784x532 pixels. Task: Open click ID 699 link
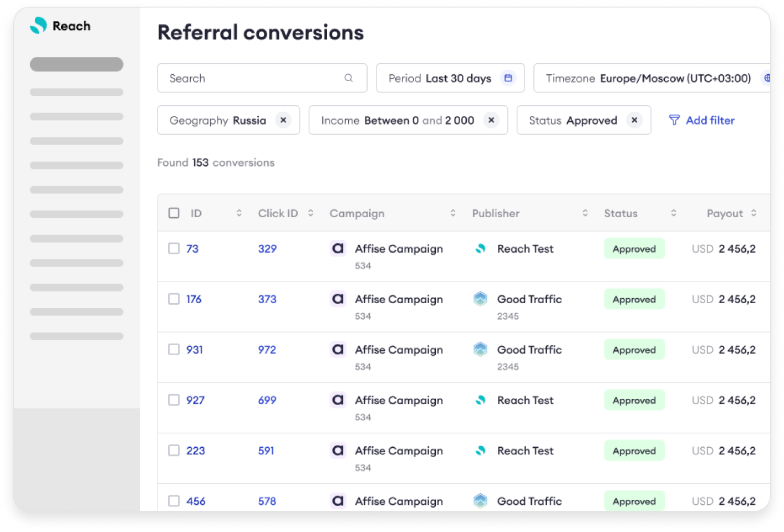(267, 400)
